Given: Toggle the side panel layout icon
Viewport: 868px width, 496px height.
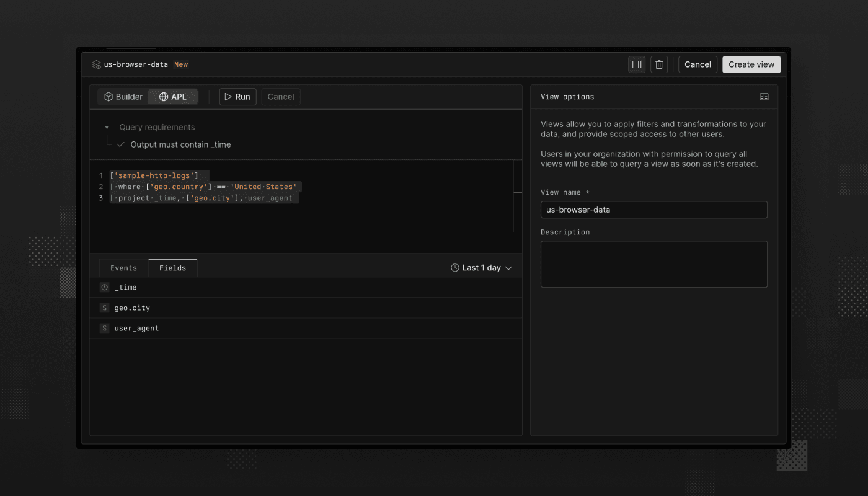Looking at the screenshot, I should [636, 64].
